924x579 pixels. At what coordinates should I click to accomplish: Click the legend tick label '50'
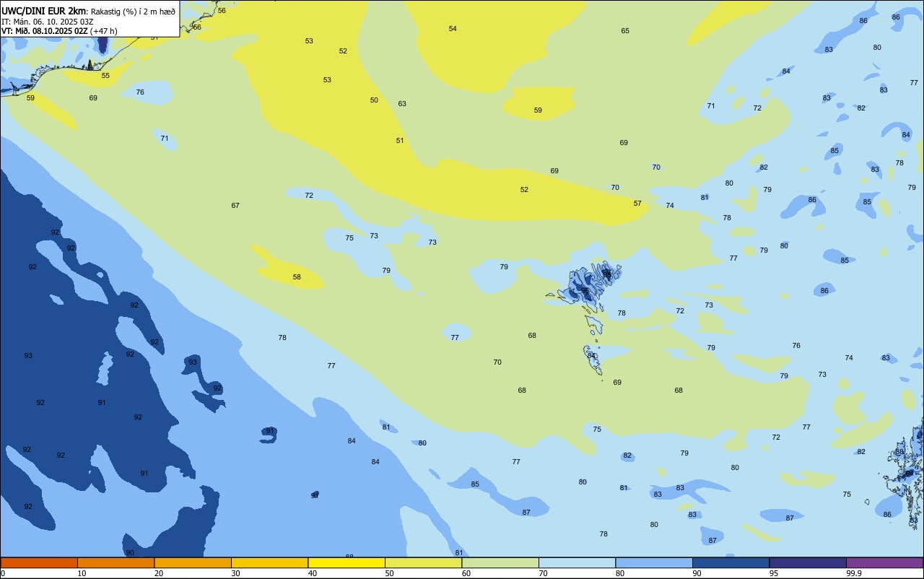click(389, 573)
